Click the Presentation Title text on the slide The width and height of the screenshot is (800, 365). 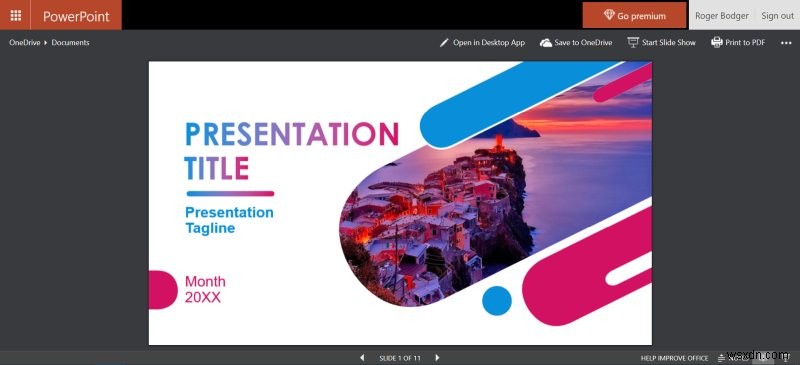point(291,151)
